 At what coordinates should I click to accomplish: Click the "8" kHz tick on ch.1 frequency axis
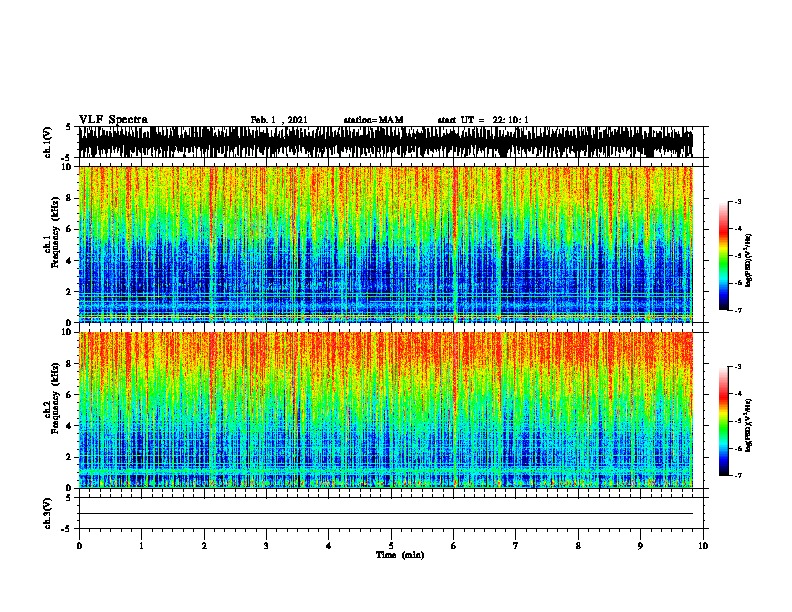coord(69,198)
